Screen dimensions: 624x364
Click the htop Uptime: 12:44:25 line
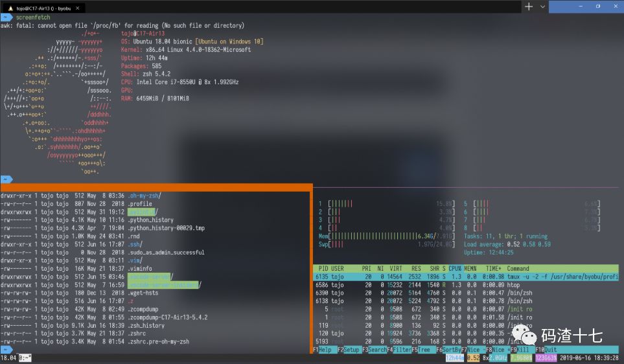(489, 252)
